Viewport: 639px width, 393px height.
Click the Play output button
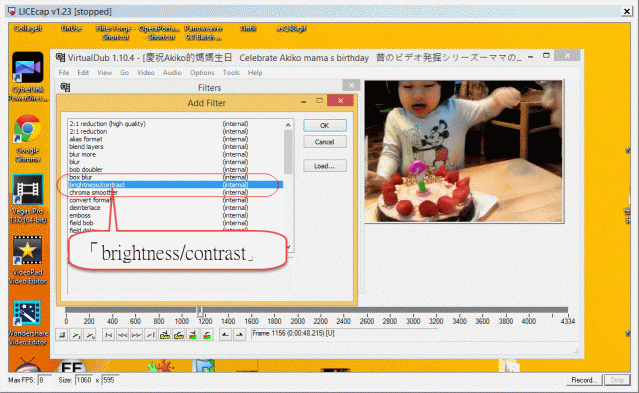90,335
